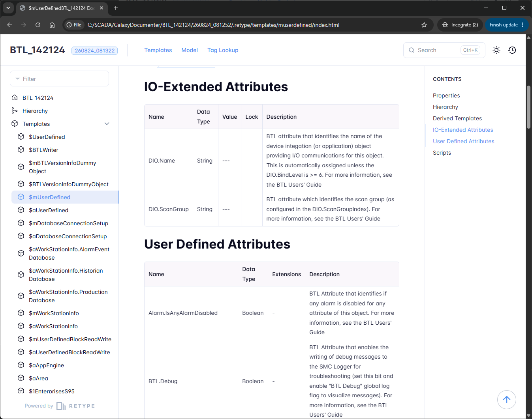Click the cube icon beside $mWorkStationInfo
Image resolution: width=532 pixels, height=419 pixels.
[21, 313]
